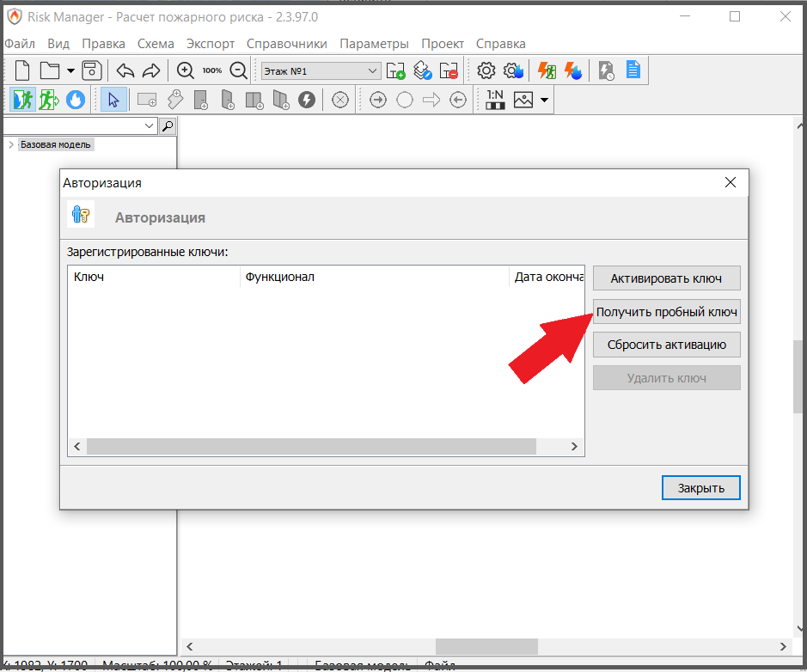Save the project with the floppy disk icon
Screen dimensions: 807x672
click(x=92, y=70)
